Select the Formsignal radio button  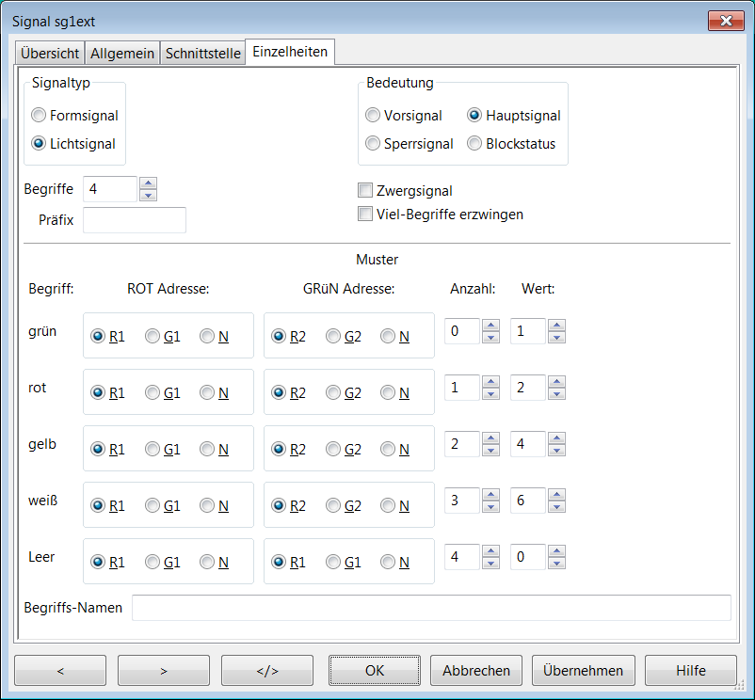(39, 116)
